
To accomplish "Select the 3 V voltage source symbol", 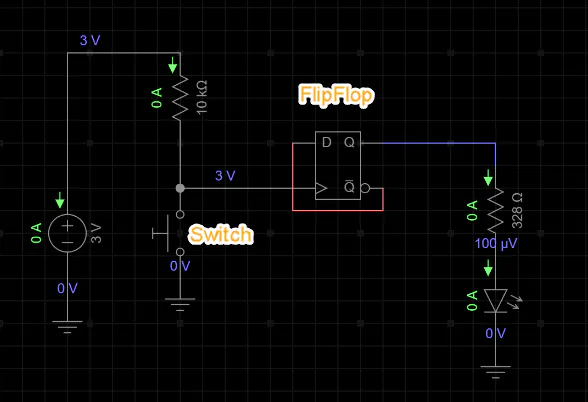I will coord(68,233).
